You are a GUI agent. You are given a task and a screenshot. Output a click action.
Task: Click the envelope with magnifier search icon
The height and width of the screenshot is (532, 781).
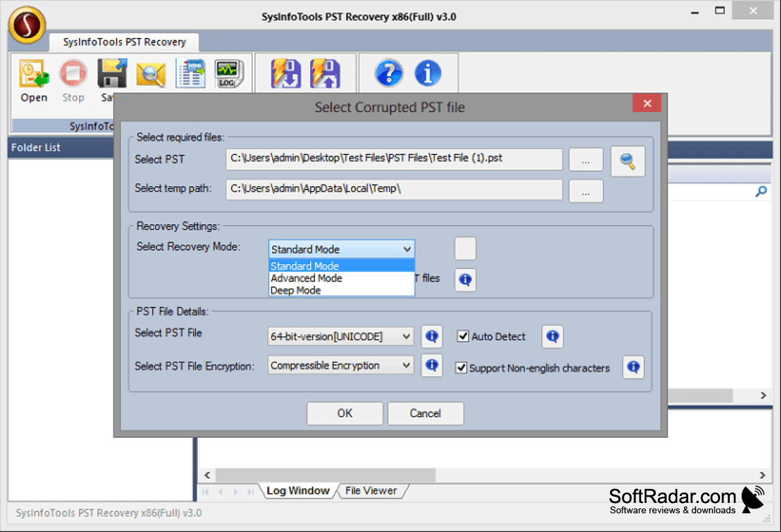pyautogui.click(x=151, y=73)
